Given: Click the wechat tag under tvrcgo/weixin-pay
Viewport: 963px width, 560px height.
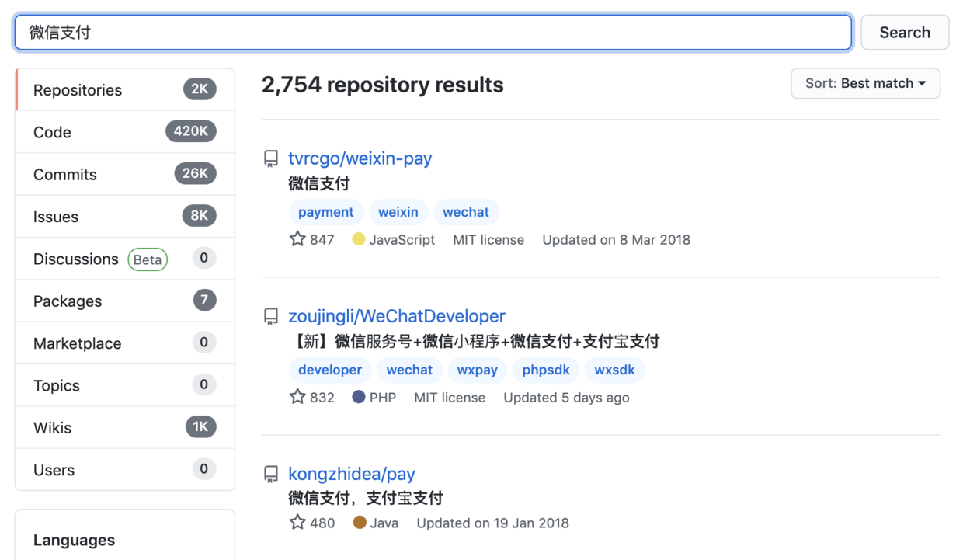Looking at the screenshot, I should 466,212.
